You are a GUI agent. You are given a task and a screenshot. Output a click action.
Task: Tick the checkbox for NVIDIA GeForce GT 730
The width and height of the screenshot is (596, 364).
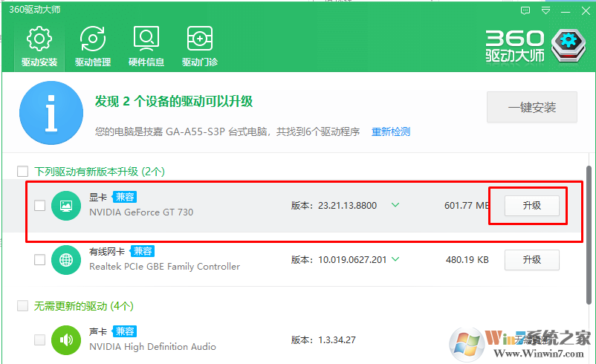tap(39, 206)
